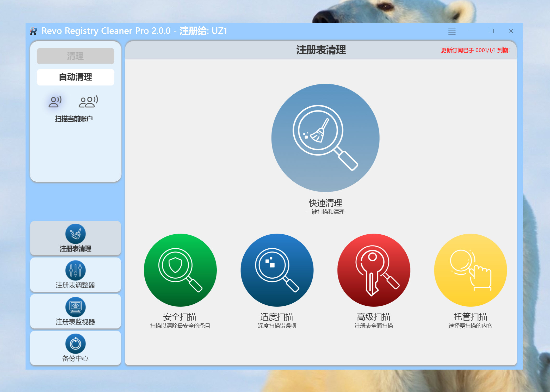Click the 自动清理 auto clean button
This screenshot has width=550, height=392.
click(x=75, y=77)
